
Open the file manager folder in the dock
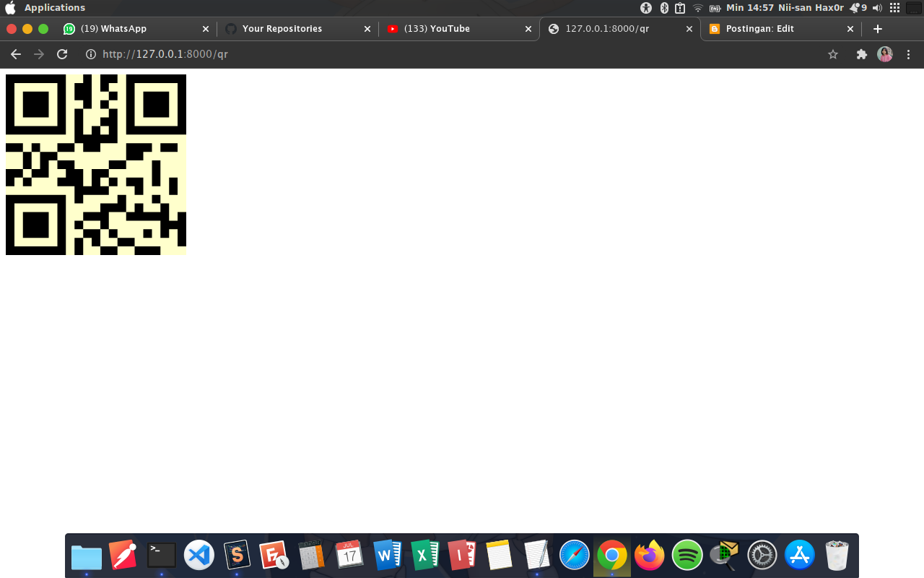coord(87,556)
